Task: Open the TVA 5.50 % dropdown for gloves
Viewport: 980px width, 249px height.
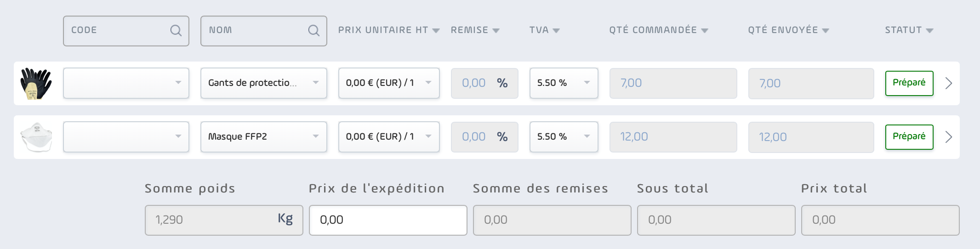Action: click(564, 83)
